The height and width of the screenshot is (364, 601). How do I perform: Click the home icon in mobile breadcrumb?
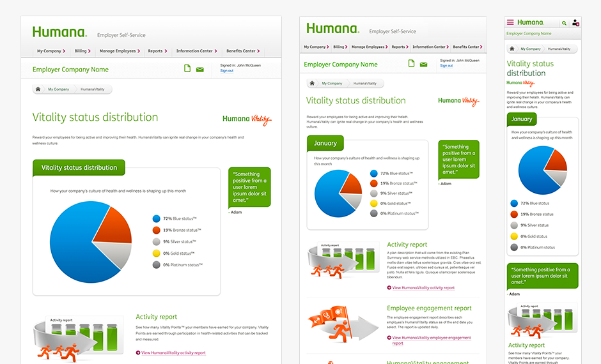[x=511, y=49]
